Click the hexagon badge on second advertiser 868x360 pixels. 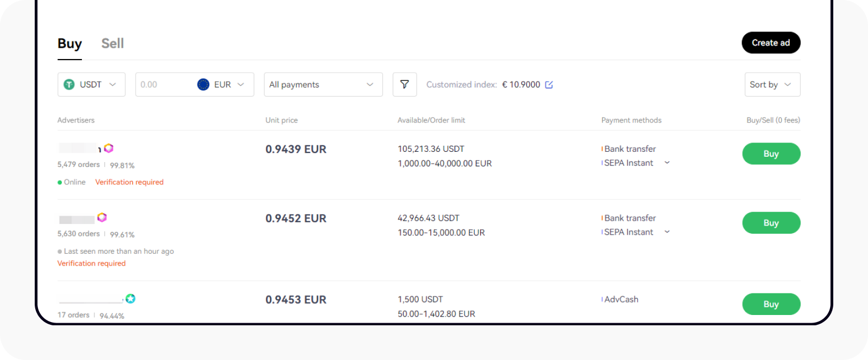coord(101,217)
